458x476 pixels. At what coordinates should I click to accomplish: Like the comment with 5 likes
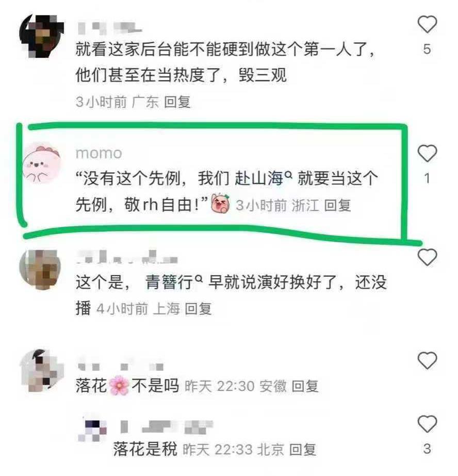point(428,24)
